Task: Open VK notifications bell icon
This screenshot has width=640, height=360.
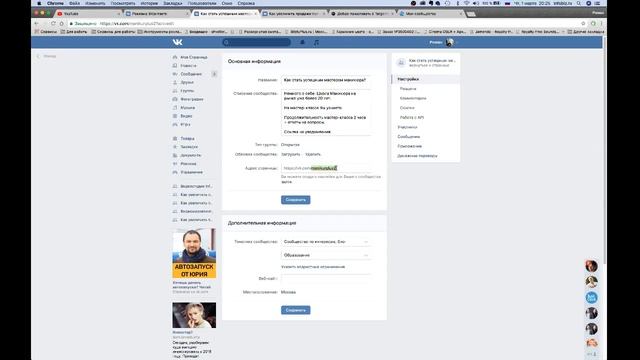Action: pos(302,42)
